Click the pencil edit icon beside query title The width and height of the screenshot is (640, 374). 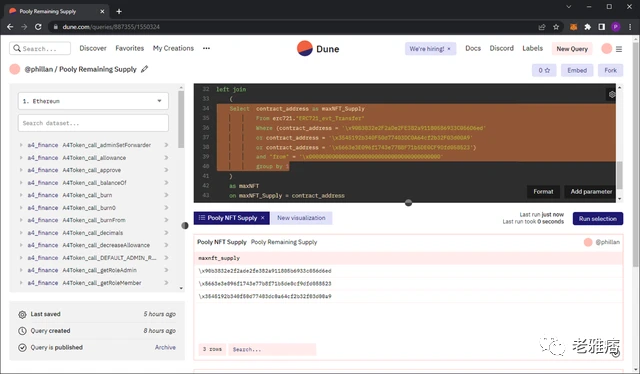[x=144, y=69]
